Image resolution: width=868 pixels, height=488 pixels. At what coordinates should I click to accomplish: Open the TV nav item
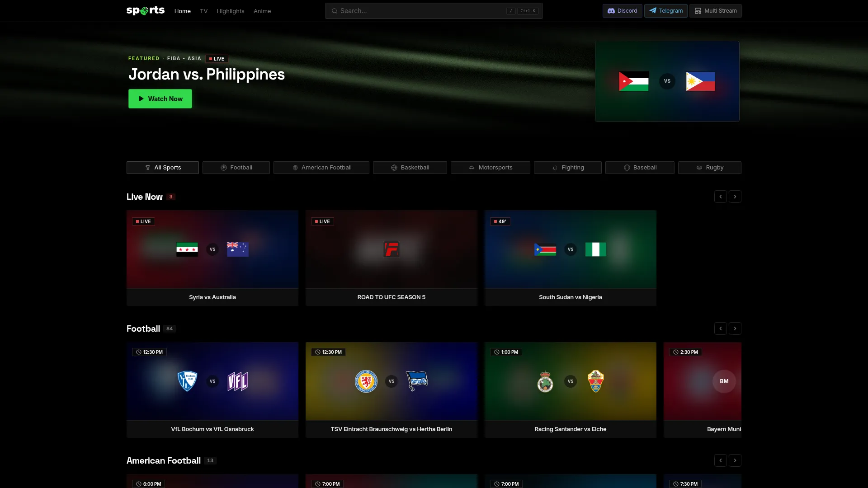(204, 11)
